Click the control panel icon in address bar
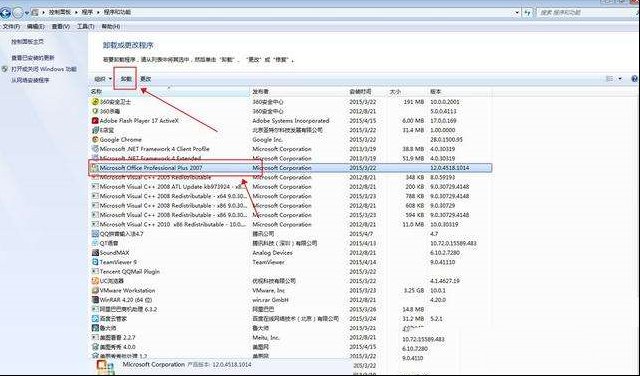Image resolution: width=640 pixels, height=376 pixels. [35, 13]
